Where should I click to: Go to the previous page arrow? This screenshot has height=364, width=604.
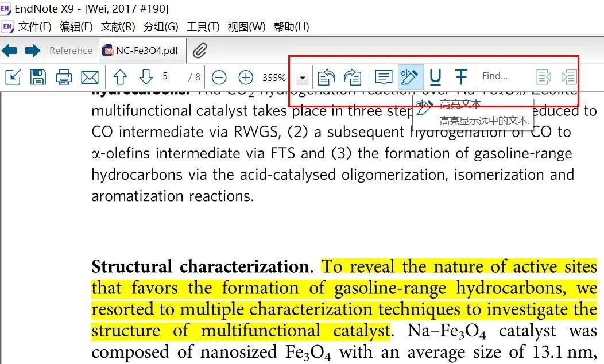coord(120,77)
